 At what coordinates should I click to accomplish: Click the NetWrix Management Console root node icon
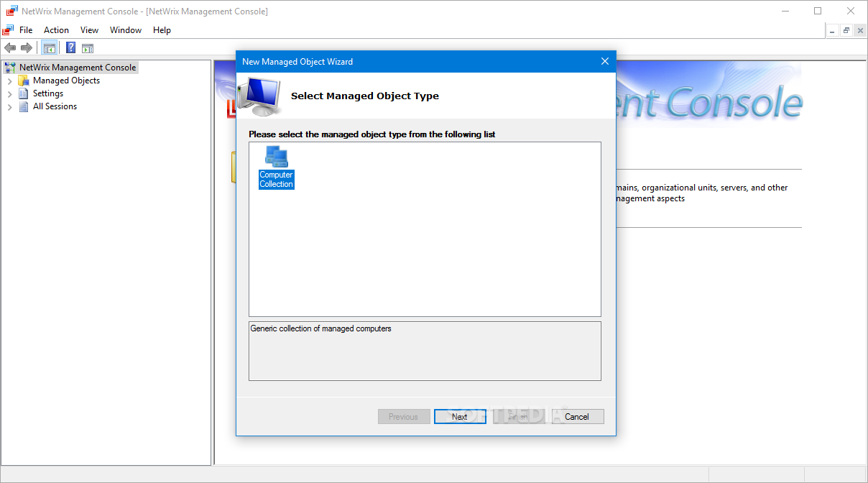[10, 68]
